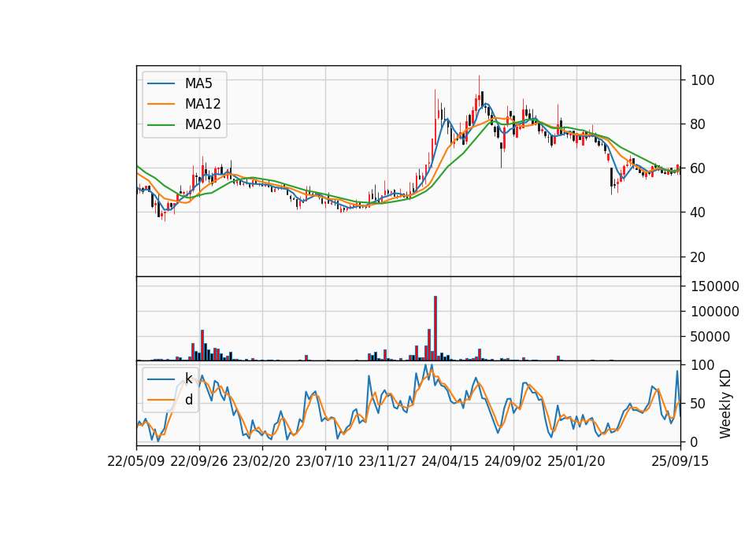Click the green MA20 legend line sample

pyautogui.click(x=161, y=124)
